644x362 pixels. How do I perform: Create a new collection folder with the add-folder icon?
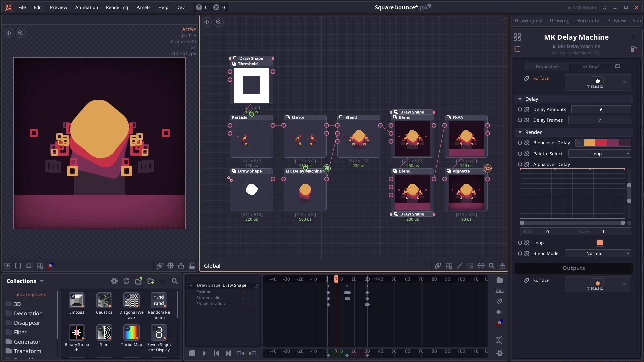tap(151, 281)
